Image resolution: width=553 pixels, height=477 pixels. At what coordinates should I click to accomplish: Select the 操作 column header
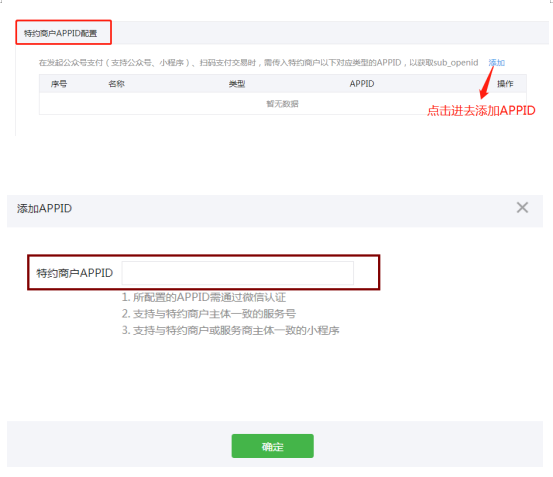(505, 84)
